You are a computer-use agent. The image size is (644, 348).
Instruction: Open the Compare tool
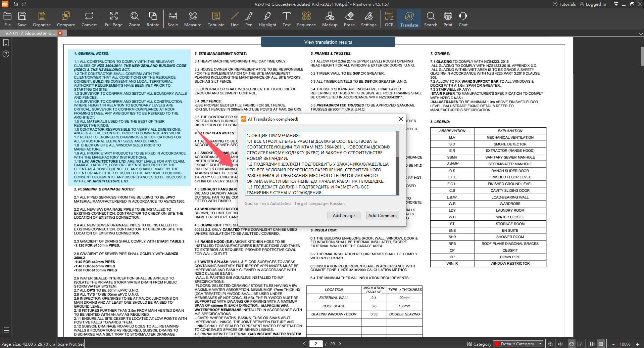pyautogui.click(x=66, y=19)
